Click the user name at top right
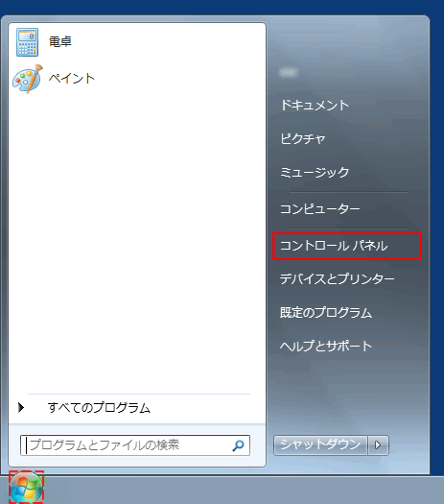 (x=288, y=72)
